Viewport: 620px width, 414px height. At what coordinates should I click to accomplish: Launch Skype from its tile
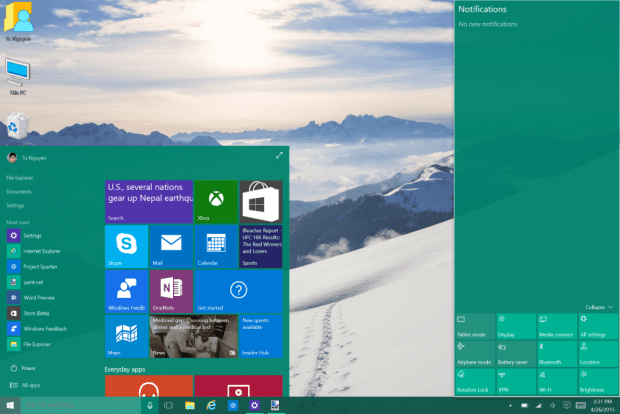pos(127,247)
